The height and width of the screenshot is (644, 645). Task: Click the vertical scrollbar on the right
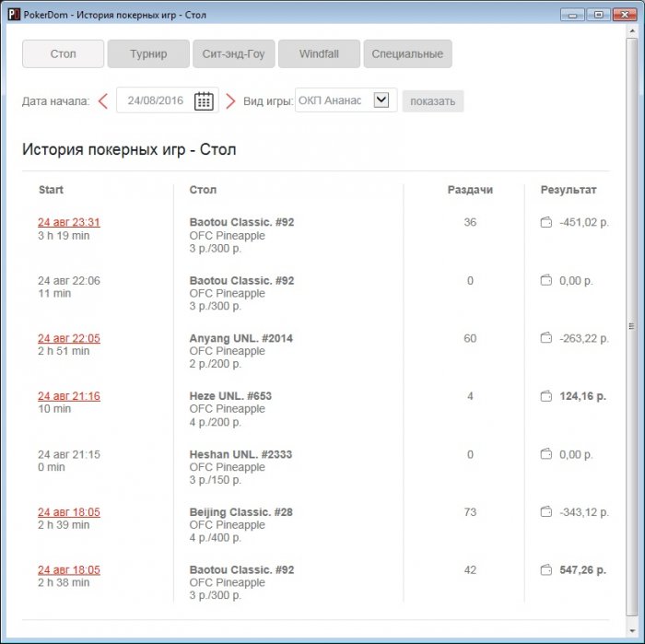(631, 326)
